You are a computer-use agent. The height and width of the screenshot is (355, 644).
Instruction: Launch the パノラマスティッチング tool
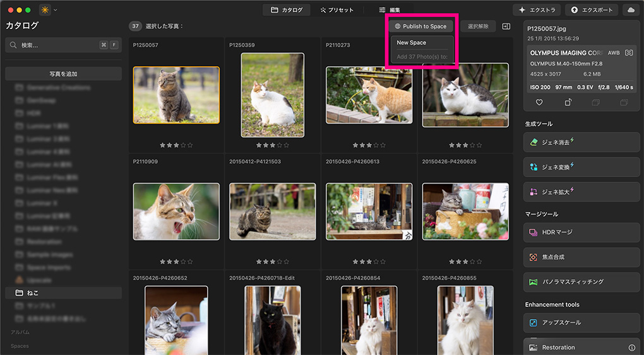(x=581, y=282)
